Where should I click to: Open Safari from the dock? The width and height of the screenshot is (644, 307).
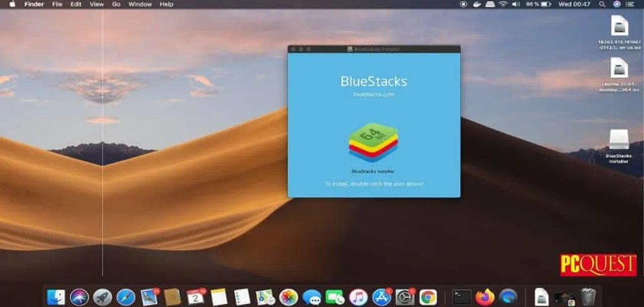click(126, 297)
